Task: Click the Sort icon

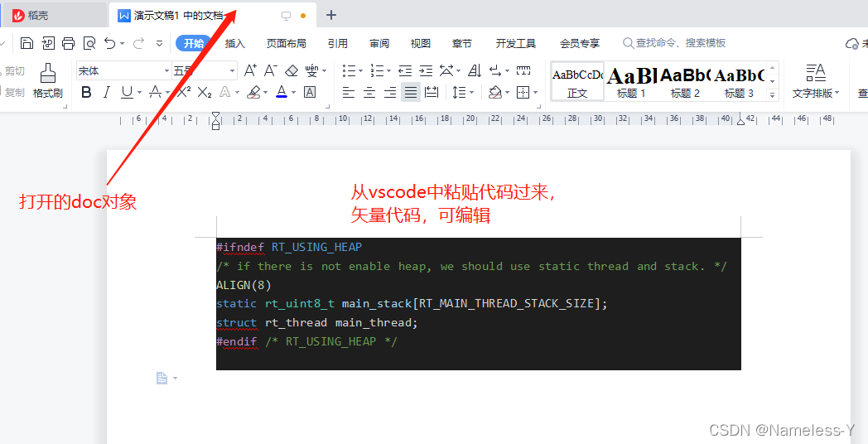Action: coord(475,70)
